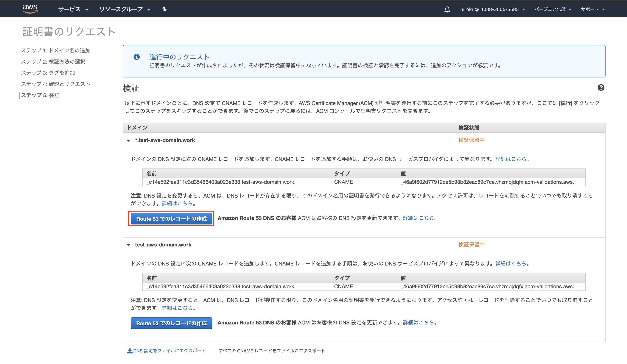The height and width of the screenshot is (364, 627).
Task: Open 詳細はこちら link beside first Route 53 button
Action: click(420, 218)
